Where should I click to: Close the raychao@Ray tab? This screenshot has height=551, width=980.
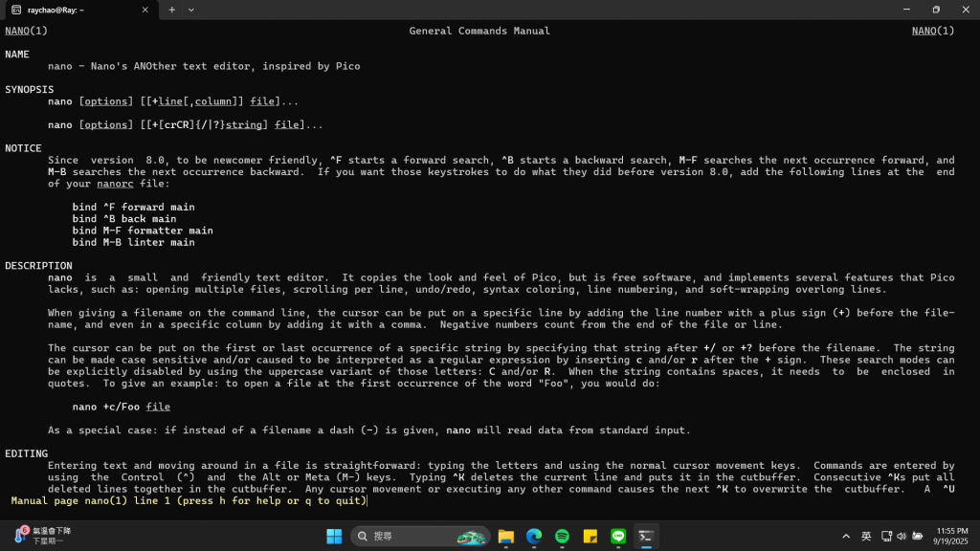coord(145,10)
